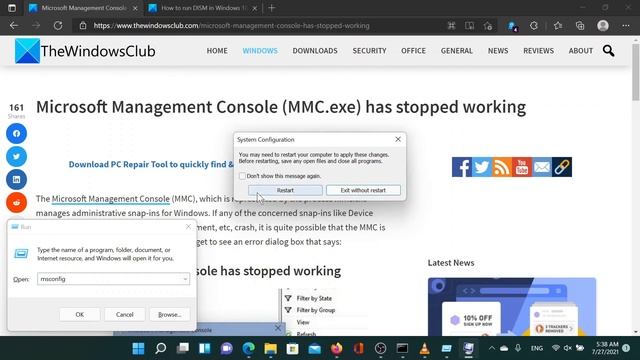
Task: Click the chain link icon on right
Action: coord(562,167)
